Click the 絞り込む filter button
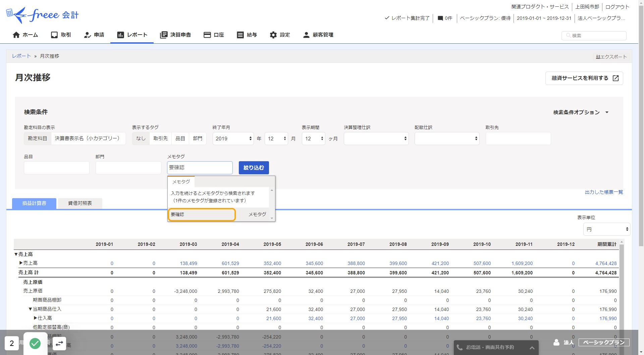Image resolution: width=644 pixels, height=355 pixels. click(x=254, y=168)
